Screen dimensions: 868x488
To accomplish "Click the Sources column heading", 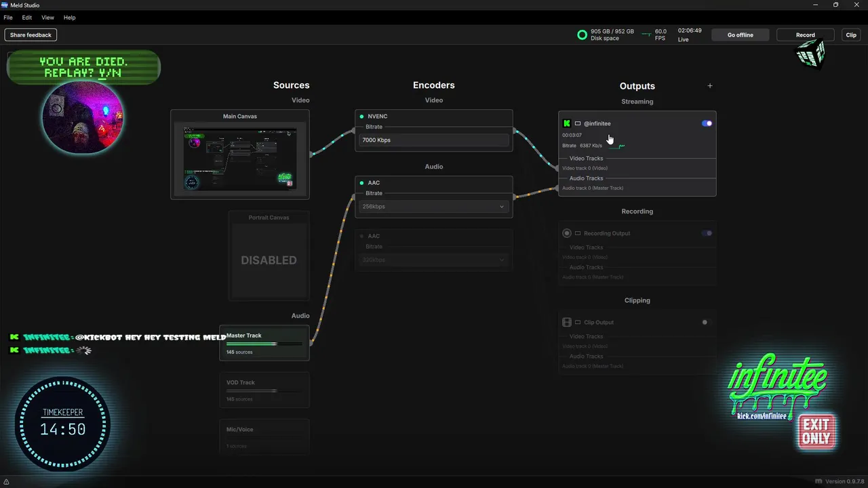I will click(x=292, y=85).
